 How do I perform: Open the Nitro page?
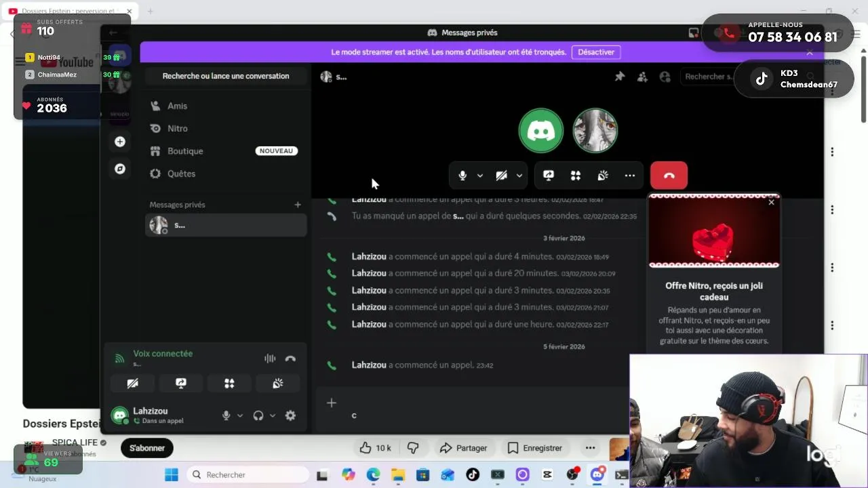226,128
